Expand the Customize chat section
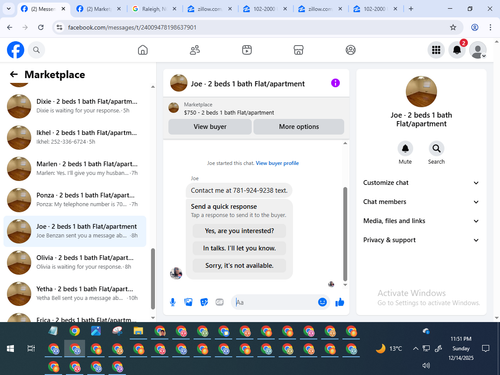Screen dimensions: 500x375 click(421, 183)
